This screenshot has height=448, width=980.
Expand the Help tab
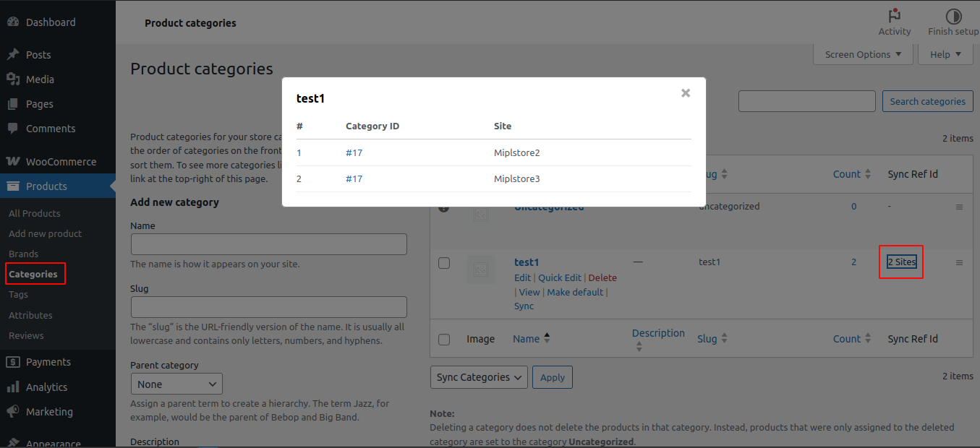point(945,54)
